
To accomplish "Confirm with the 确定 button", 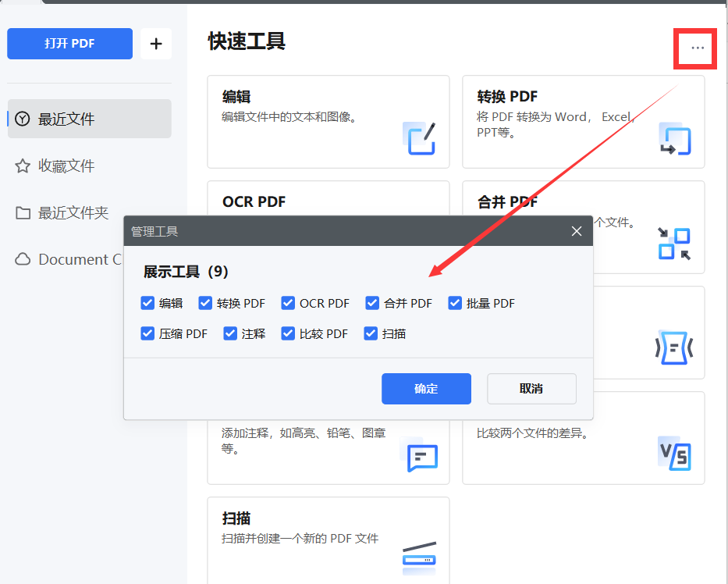I will [x=426, y=389].
